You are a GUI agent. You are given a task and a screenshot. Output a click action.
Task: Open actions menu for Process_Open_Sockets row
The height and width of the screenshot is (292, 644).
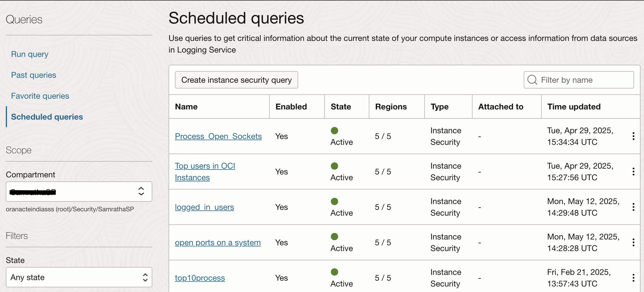(633, 136)
